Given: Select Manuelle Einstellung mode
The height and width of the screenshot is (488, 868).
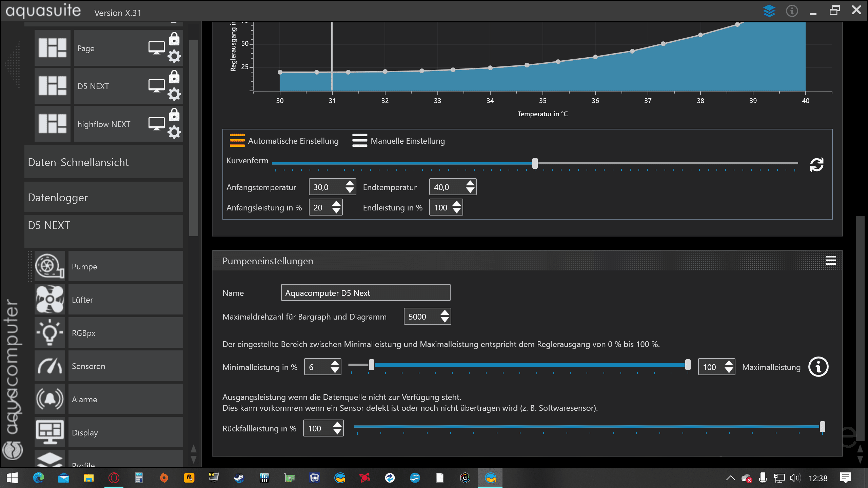Looking at the screenshot, I should click(x=398, y=141).
